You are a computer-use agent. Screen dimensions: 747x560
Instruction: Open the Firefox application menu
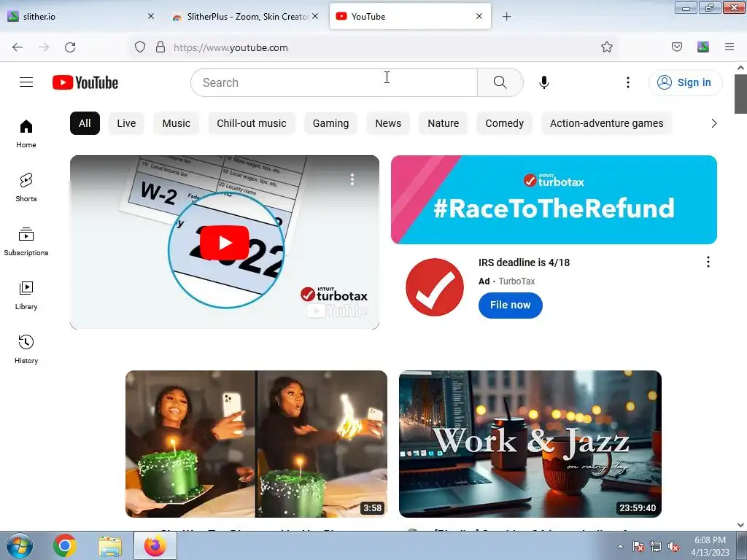(729, 47)
